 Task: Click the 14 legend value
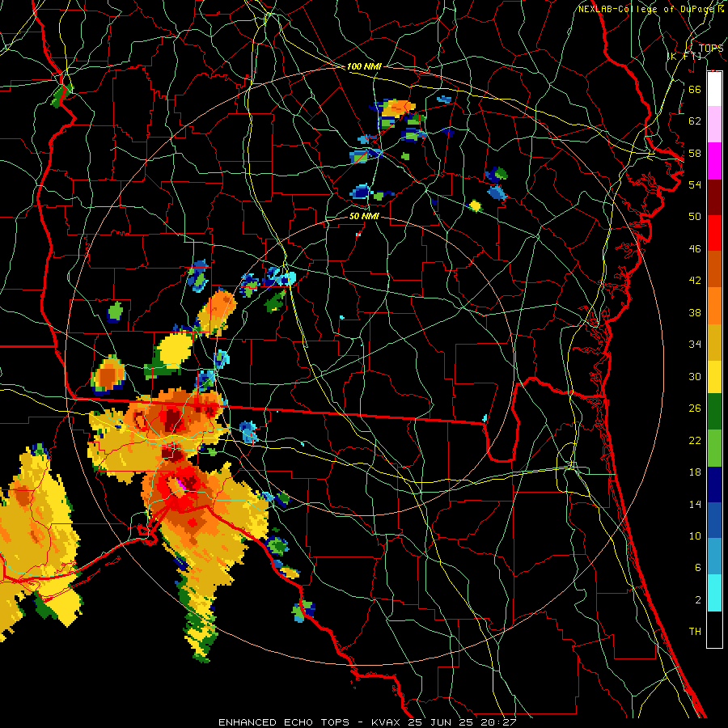point(695,504)
